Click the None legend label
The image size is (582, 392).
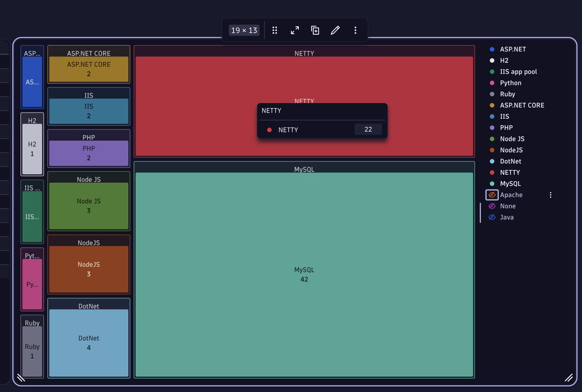pos(508,206)
